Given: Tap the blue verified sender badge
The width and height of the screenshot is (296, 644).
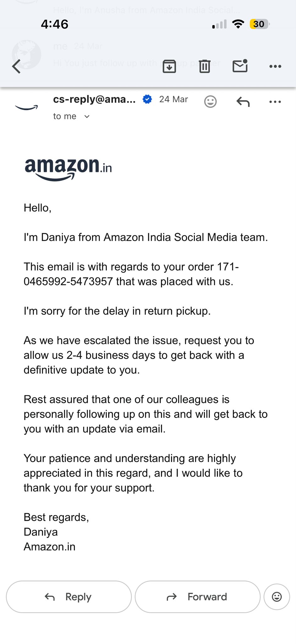Looking at the screenshot, I should point(147,99).
